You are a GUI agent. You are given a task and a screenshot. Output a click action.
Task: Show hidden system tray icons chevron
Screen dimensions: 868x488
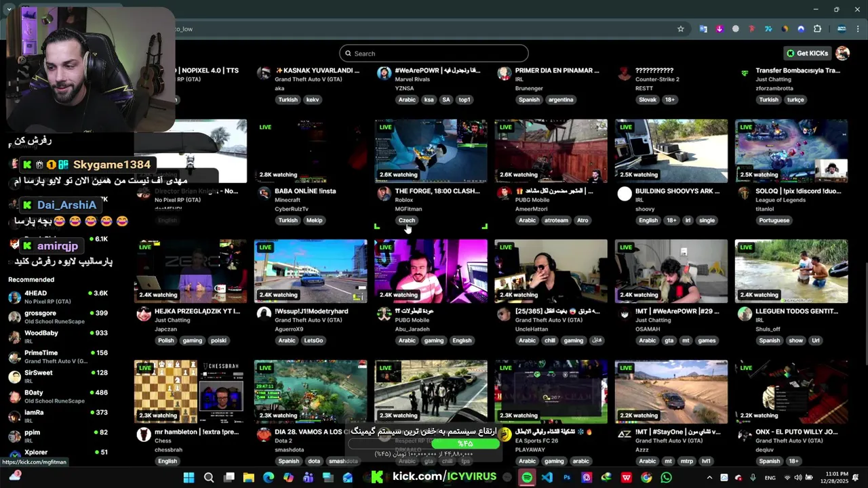click(709, 478)
